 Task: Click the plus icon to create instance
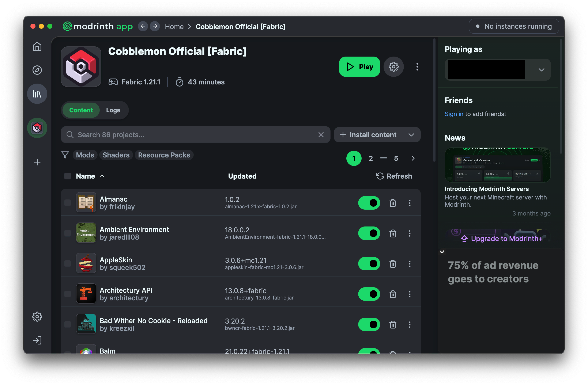pos(37,162)
